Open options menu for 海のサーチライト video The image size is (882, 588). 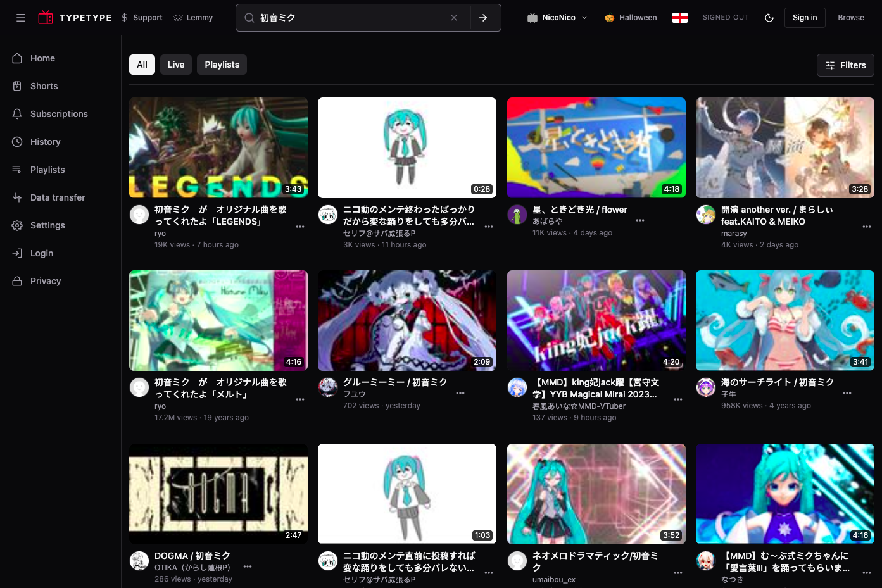click(x=847, y=393)
